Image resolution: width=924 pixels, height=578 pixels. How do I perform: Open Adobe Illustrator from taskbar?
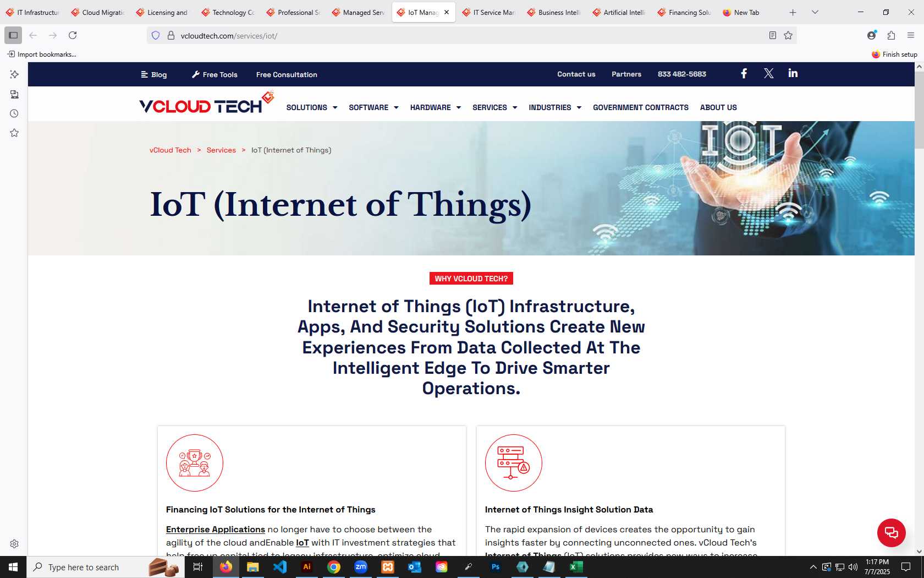click(307, 567)
